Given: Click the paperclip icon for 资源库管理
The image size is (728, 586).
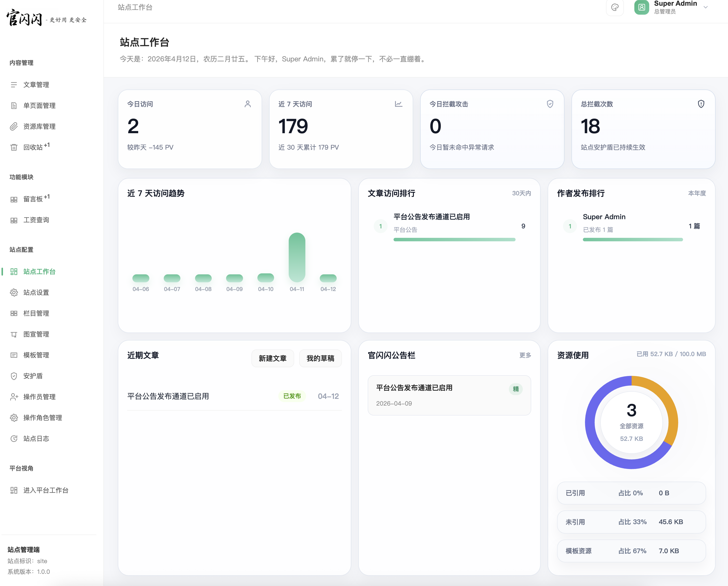Looking at the screenshot, I should click(13, 126).
